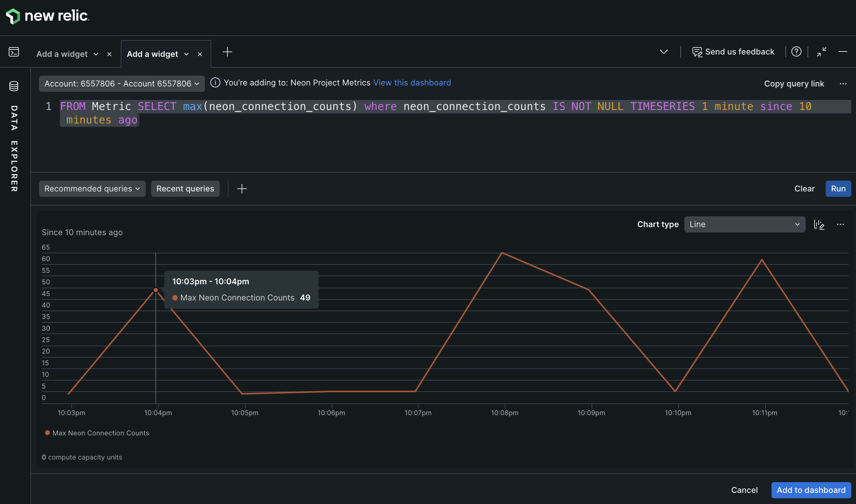Open the more options ellipsis beside Chart type

[842, 224]
